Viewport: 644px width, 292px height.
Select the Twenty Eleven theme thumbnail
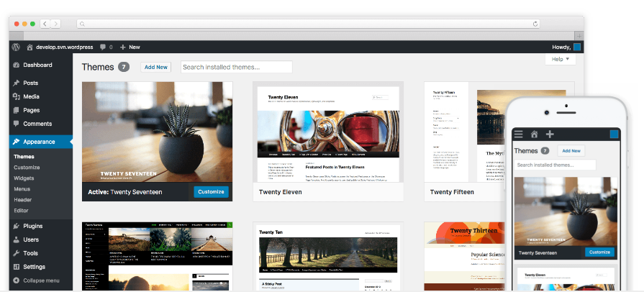[328, 132]
